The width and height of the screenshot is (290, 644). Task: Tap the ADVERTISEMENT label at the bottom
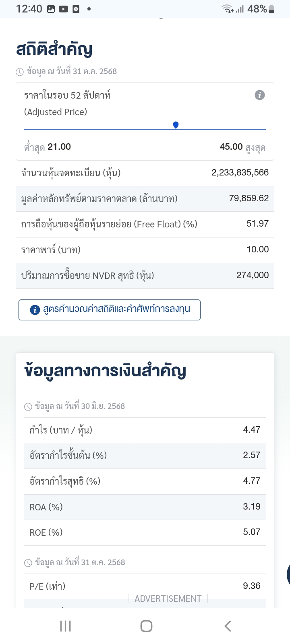coord(168,599)
